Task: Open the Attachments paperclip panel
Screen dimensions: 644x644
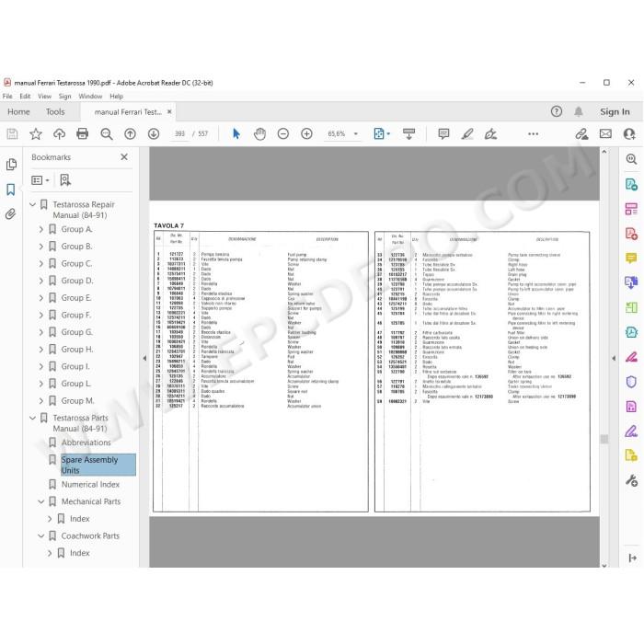Action: [x=11, y=214]
